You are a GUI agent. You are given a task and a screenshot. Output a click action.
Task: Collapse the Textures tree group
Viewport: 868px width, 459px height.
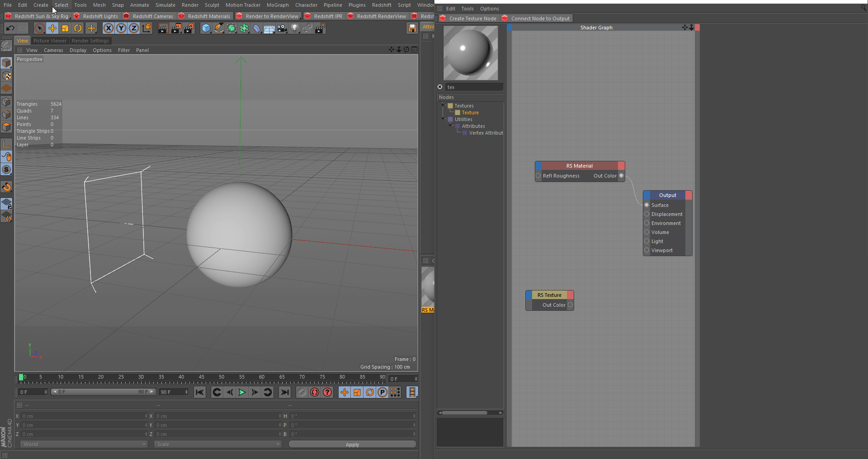(x=443, y=106)
